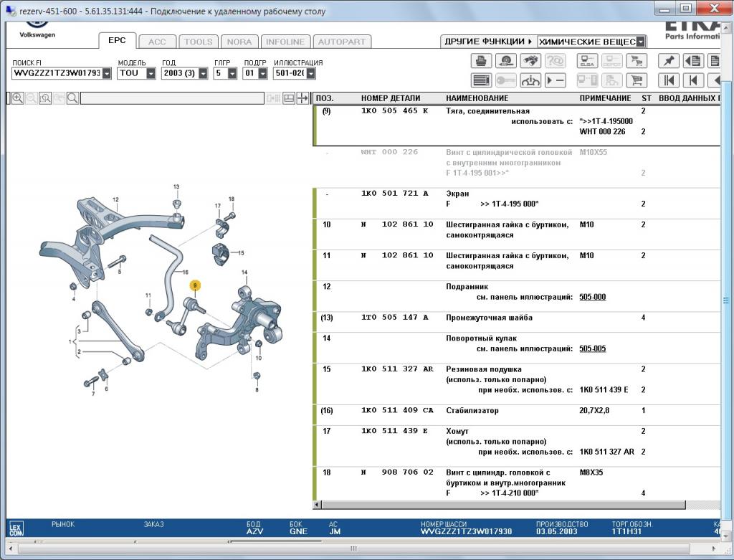
Task: Open the ГОД 2003 (3) dropdown
Action: point(203,74)
